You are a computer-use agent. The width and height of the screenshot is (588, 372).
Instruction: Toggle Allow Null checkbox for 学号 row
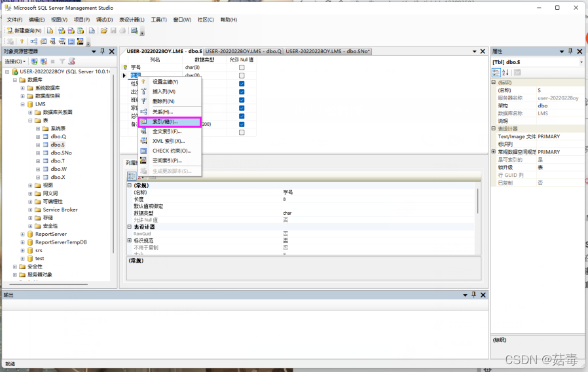point(242,67)
